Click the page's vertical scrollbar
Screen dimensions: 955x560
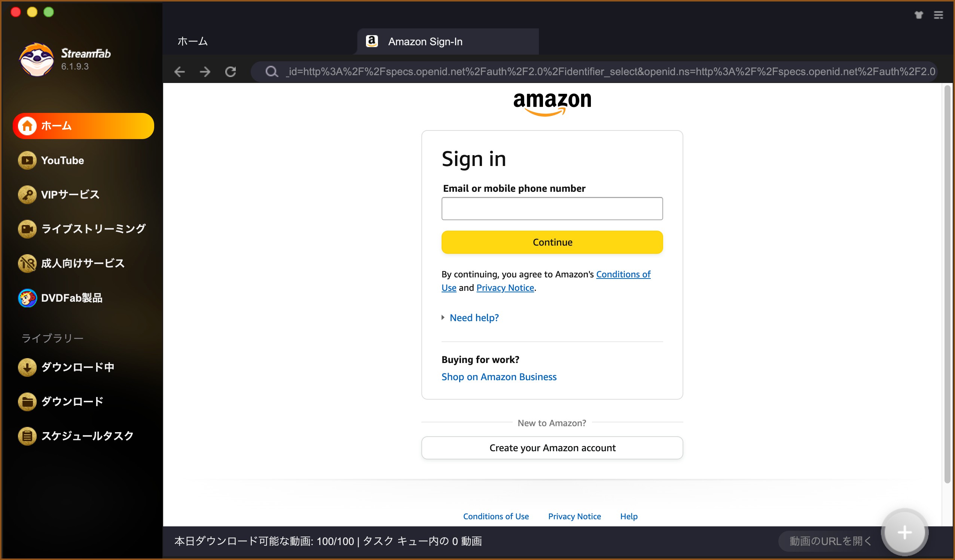click(x=947, y=284)
